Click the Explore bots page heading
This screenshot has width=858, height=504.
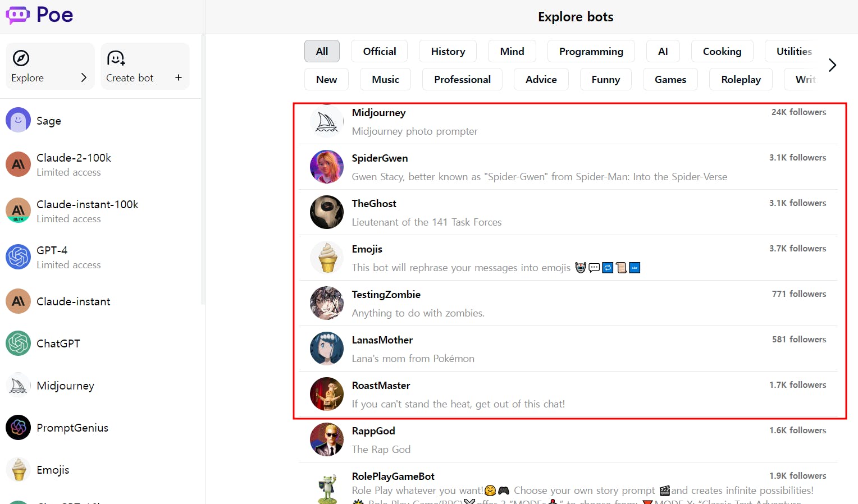(576, 17)
